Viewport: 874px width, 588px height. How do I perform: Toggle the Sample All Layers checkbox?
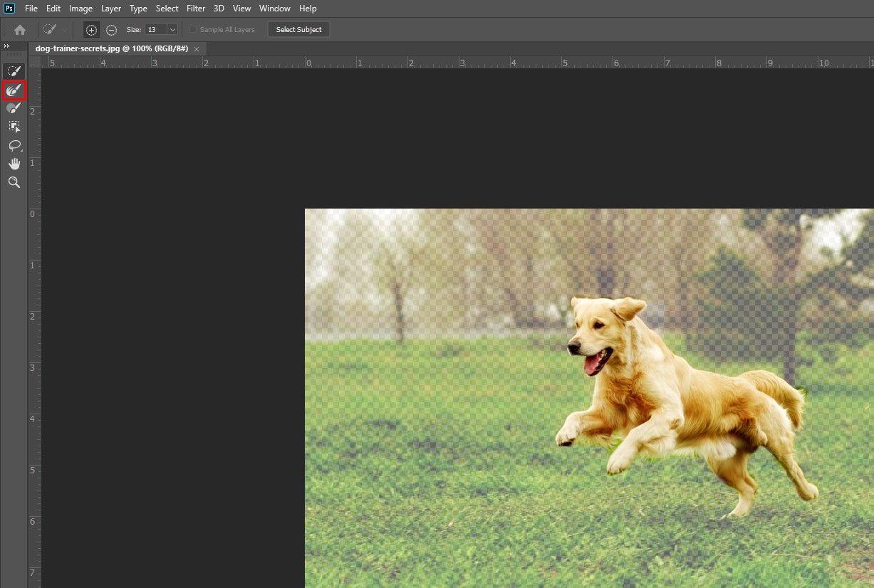193,30
